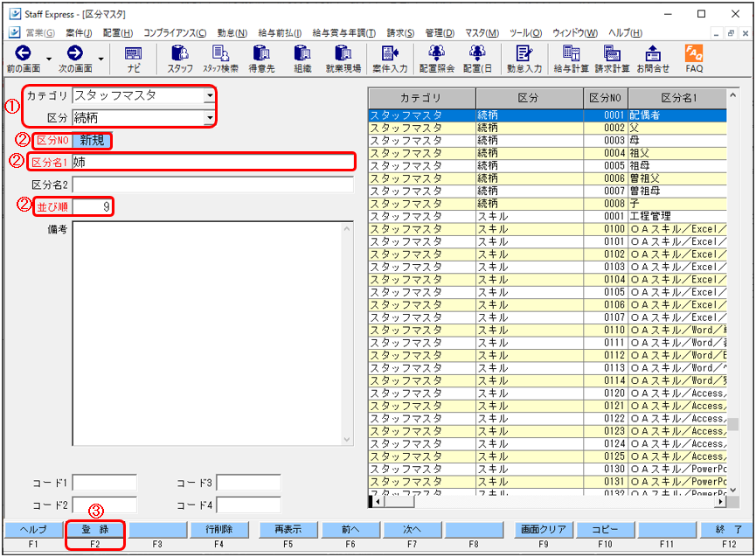Open the 給与前払(I) menu
756x557 pixels.
pyautogui.click(x=280, y=33)
